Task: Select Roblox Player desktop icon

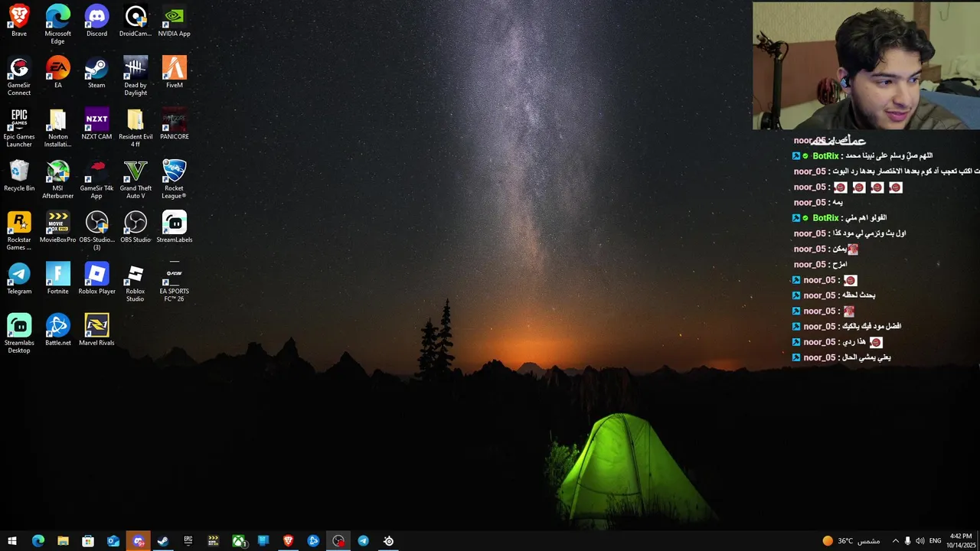Action: tap(96, 279)
